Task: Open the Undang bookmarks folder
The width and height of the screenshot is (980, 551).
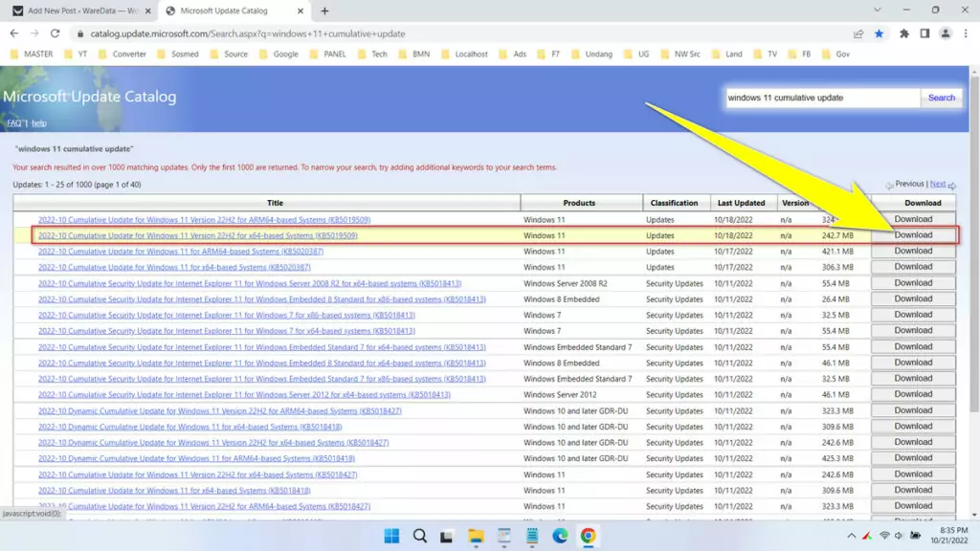Action: (591, 55)
